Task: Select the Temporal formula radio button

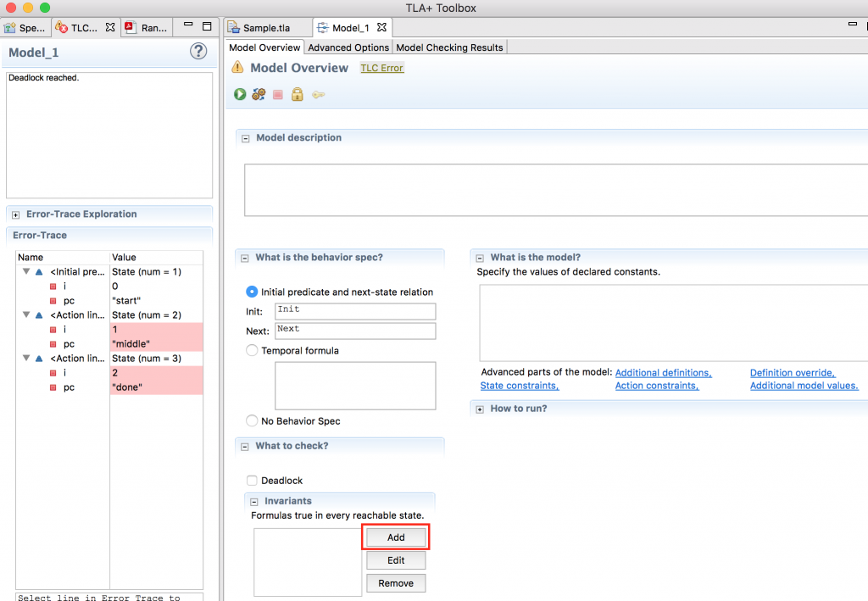Action: 252,350
